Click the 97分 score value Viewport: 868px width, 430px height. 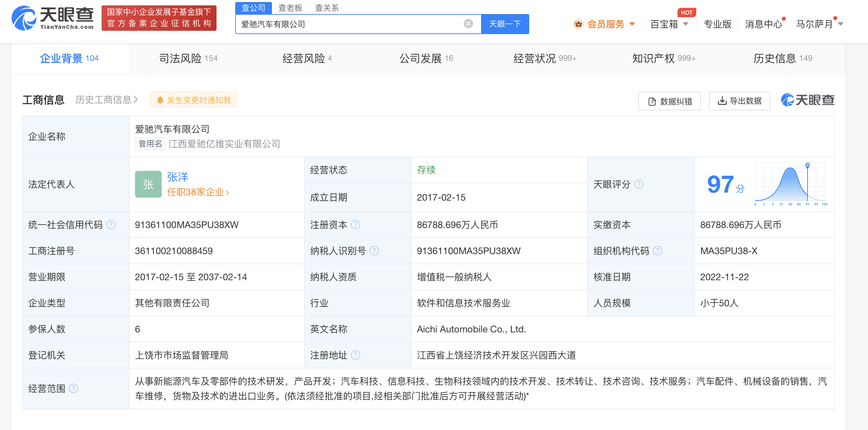725,185
